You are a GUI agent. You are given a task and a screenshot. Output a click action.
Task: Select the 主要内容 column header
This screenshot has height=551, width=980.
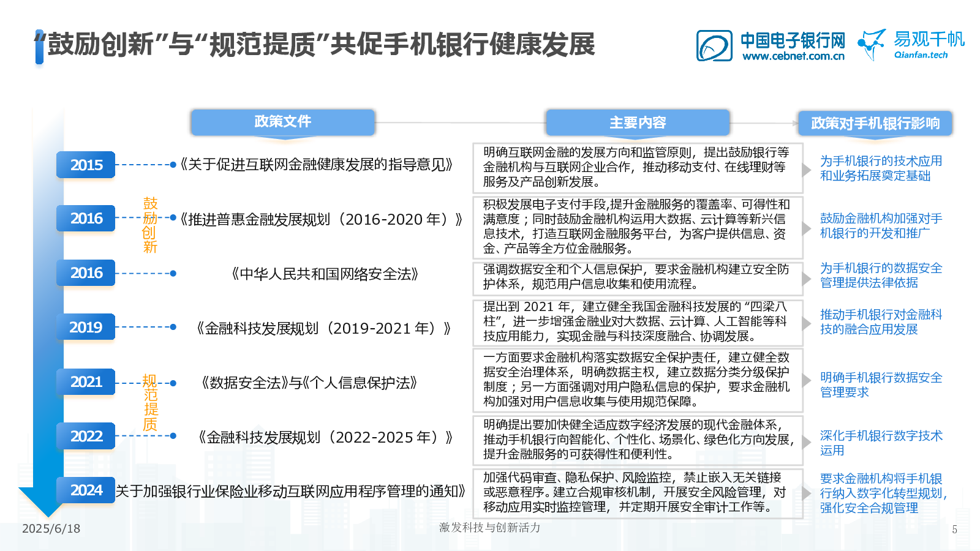(x=638, y=122)
